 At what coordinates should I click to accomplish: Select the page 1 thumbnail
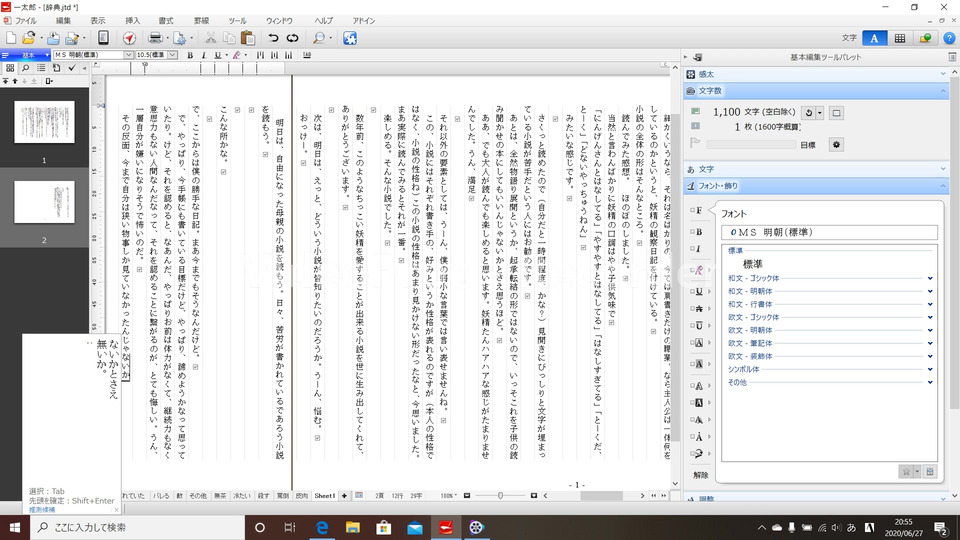click(43, 122)
